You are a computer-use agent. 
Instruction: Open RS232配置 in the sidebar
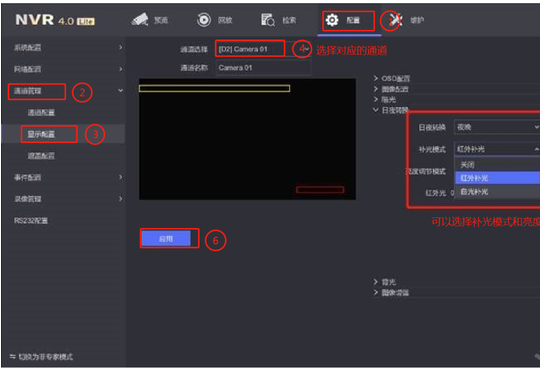31,220
